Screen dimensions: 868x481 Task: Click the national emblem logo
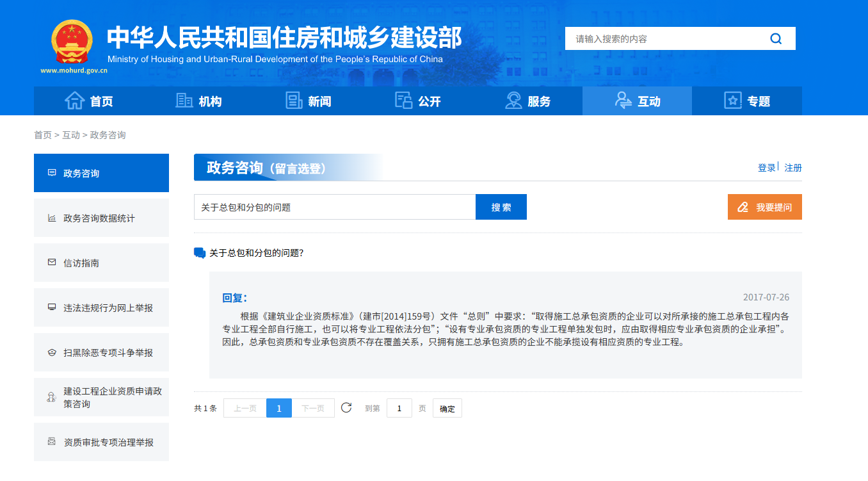[72, 42]
